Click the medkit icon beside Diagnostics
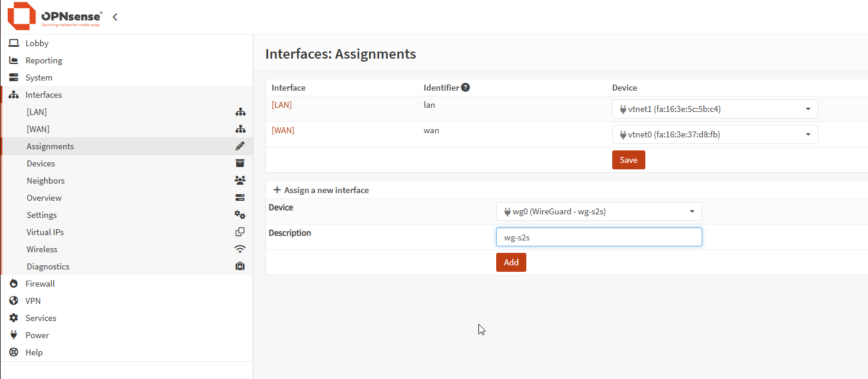This screenshot has height=379, width=868. click(x=240, y=266)
